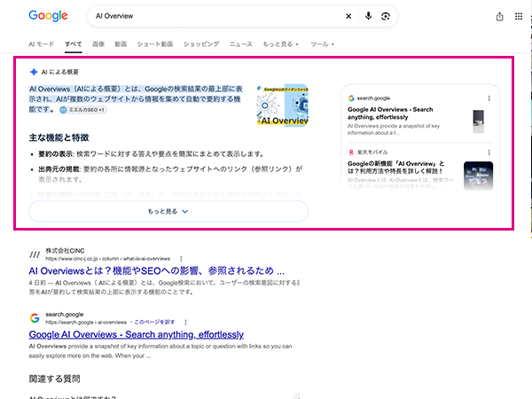Click the 関連する質問 heading
This screenshot has width=532, height=399.
click(55, 379)
